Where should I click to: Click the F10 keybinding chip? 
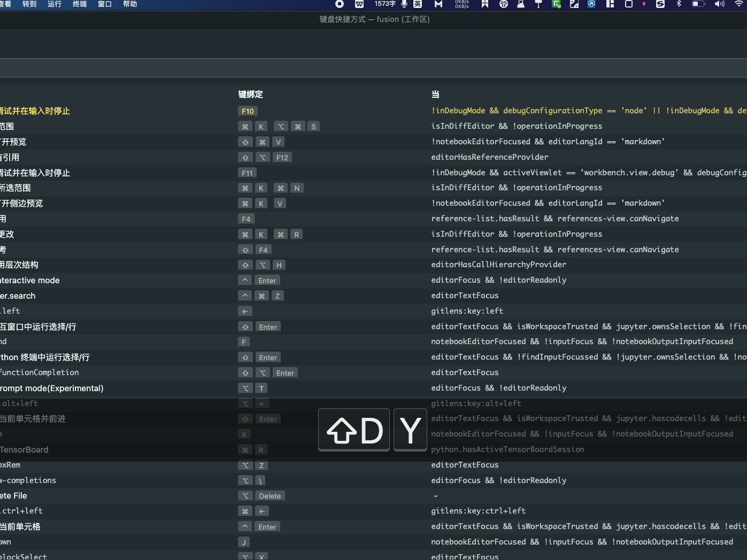248,111
